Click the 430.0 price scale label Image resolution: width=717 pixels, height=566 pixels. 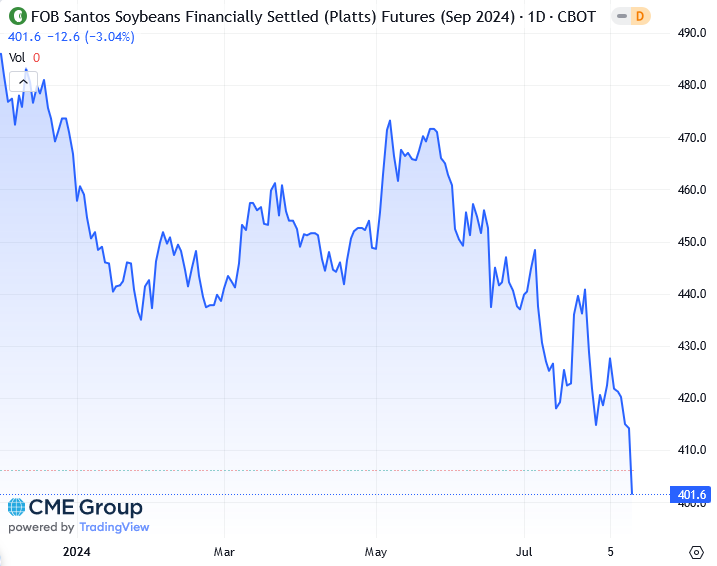[692, 346]
